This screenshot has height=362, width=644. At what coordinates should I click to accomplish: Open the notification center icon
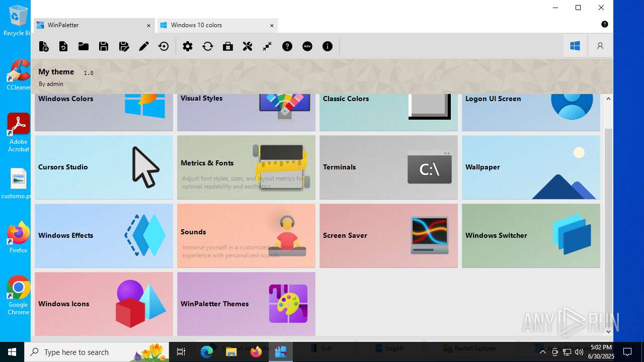627,352
